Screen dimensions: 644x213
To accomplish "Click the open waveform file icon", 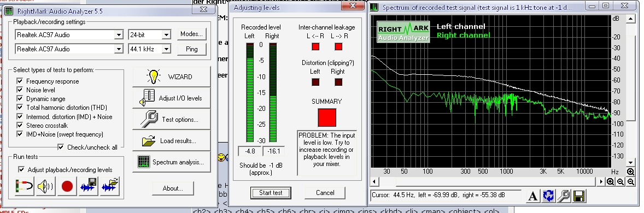I will point(110,186).
